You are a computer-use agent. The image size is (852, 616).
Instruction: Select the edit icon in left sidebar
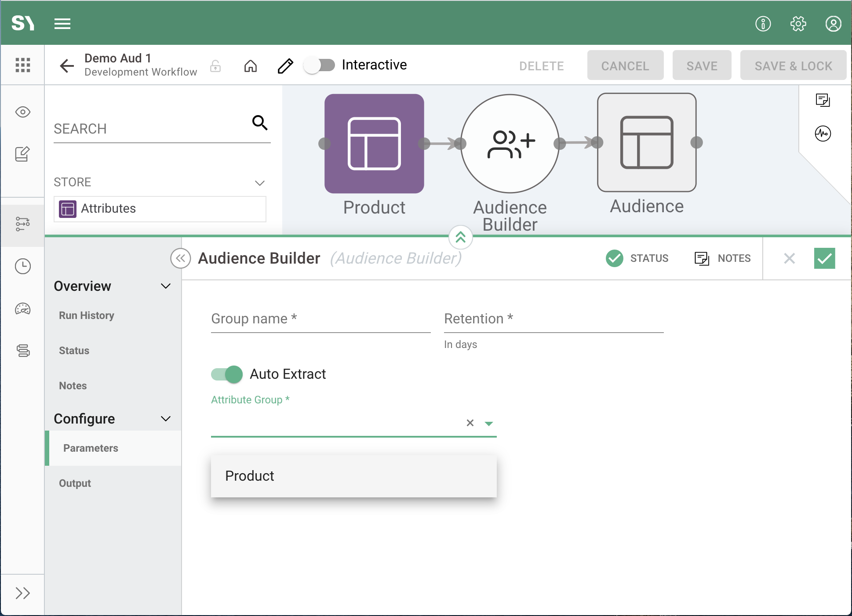point(22,154)
